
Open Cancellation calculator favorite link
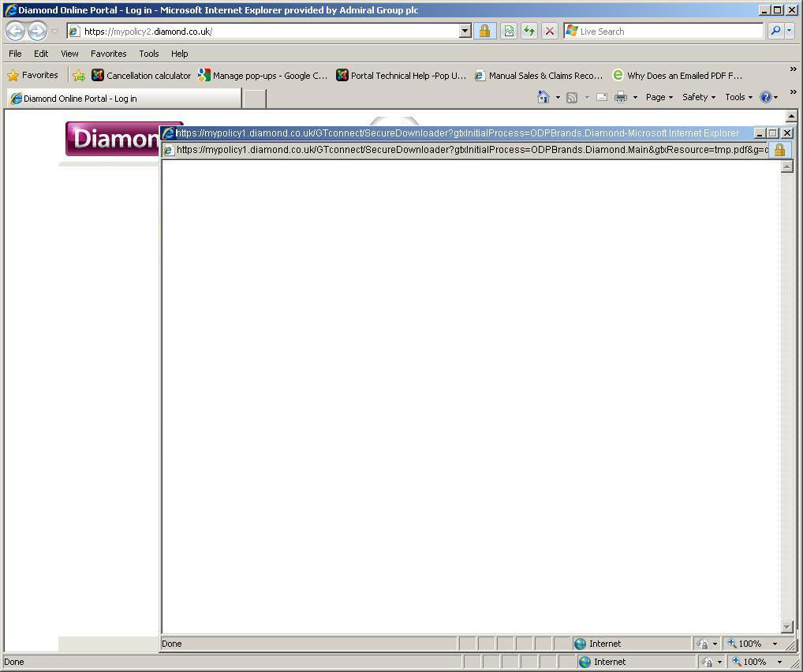click(141, 75)
